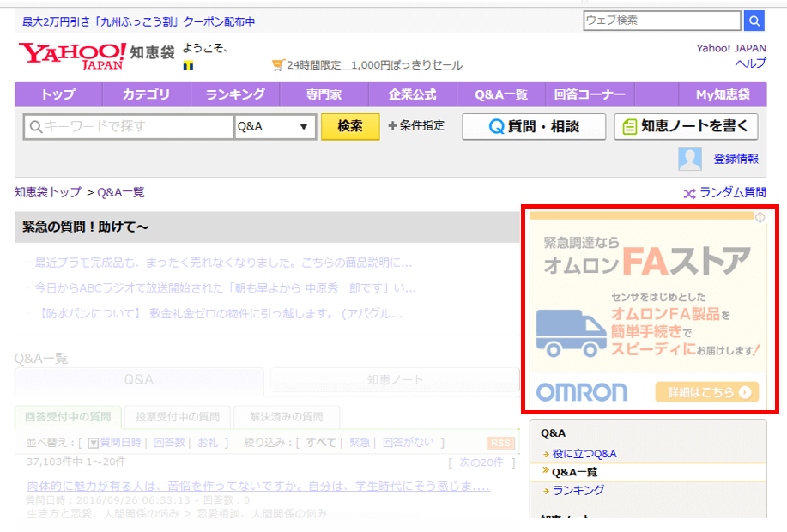Open 役に立つQ&A in the sidebar
Image resolution: width=787 pixels, height=532 pixels.
[x=584, y=454]
